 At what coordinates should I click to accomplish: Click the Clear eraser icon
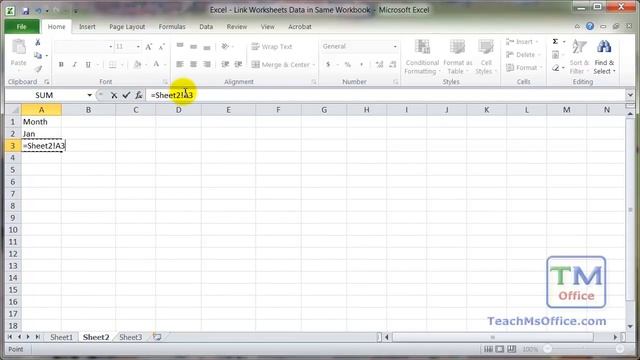(x=556, y=68)
